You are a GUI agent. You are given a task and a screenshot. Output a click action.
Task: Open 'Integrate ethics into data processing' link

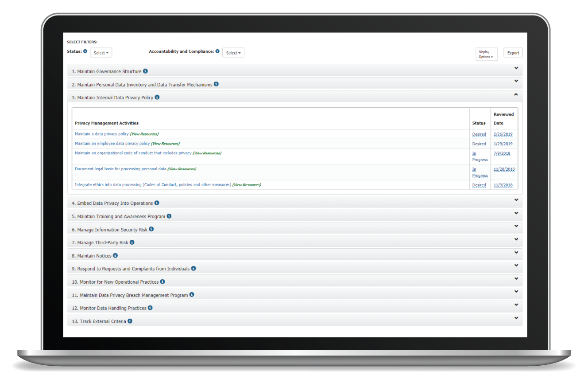(x=153, y=185)
